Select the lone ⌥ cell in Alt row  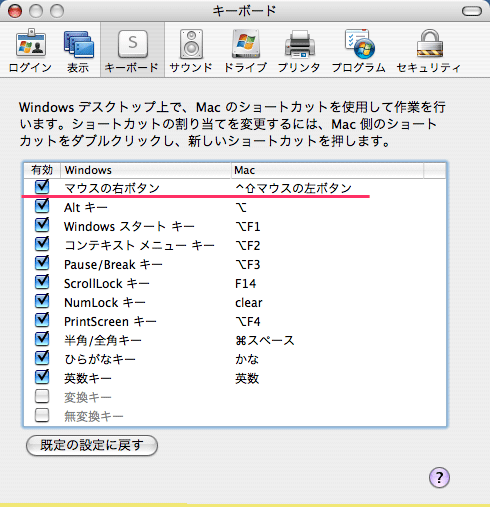241,208
